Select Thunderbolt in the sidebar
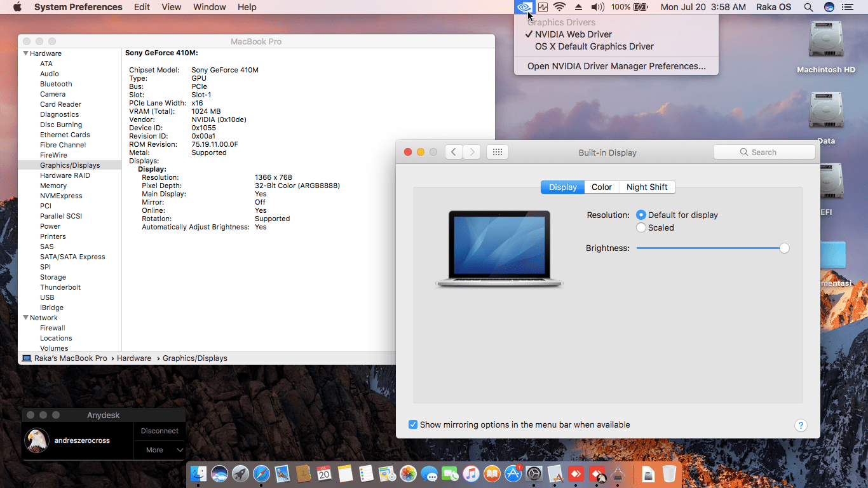Viewport: 868px width, 488px height. click(60, 287)
